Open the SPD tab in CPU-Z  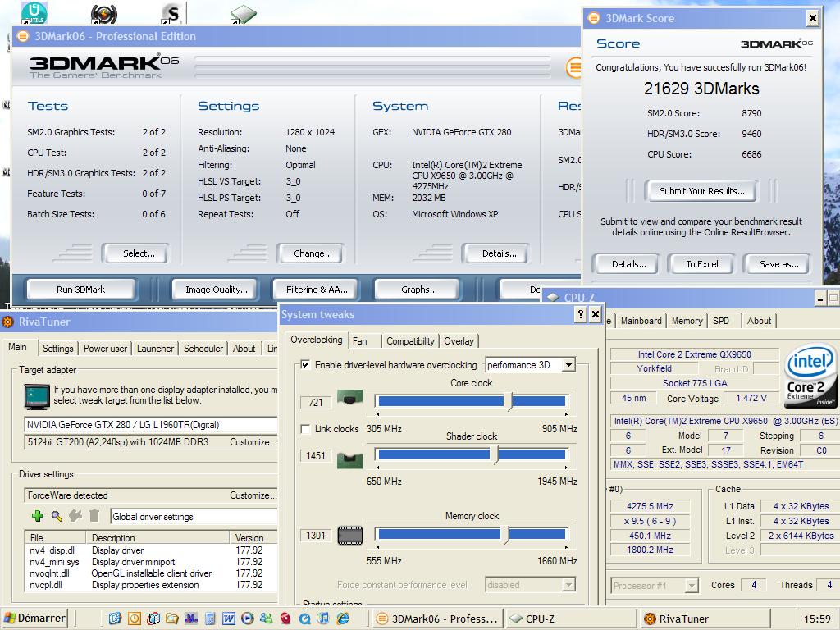721,321
